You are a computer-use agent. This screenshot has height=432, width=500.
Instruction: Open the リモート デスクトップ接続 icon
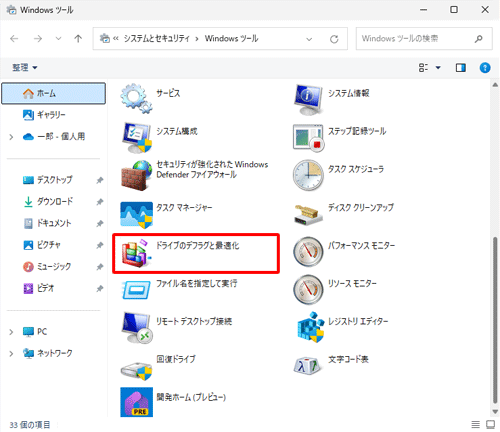coord(137,328)
